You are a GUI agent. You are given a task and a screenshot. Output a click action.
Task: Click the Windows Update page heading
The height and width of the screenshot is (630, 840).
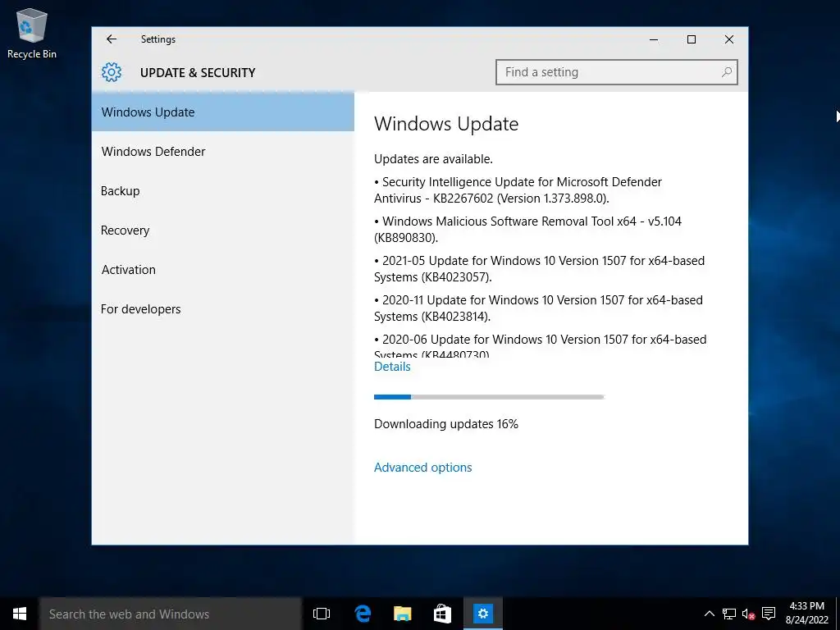click(x=446, y=124)
